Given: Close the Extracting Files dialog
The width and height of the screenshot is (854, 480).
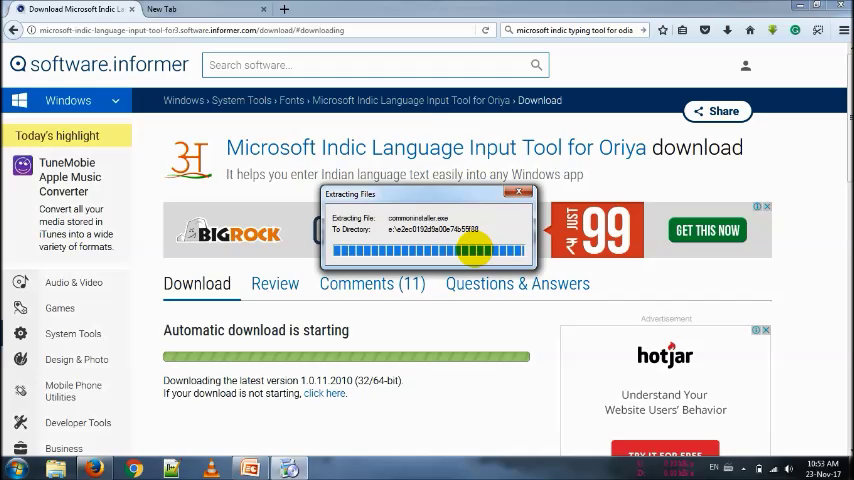Looking at the screenshot, I should (518, 191).
